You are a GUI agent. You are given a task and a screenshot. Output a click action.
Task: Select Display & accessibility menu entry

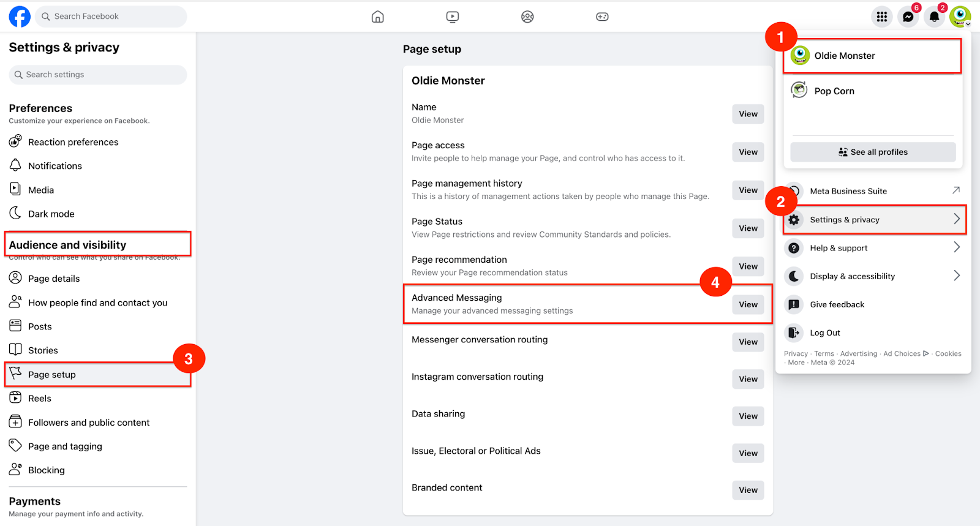coord(873,276)
